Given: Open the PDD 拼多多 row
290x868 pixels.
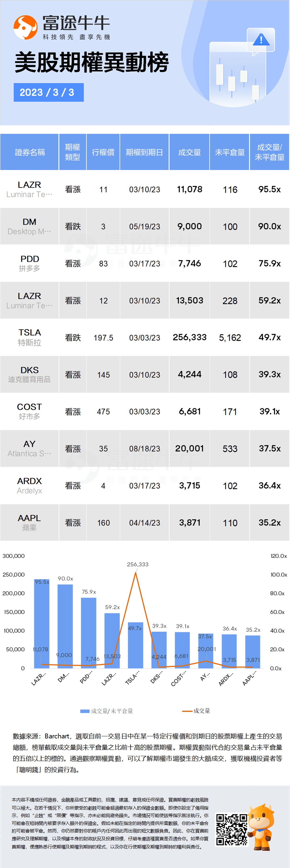Looking at the screenshot, I should (x=145, y=263).
